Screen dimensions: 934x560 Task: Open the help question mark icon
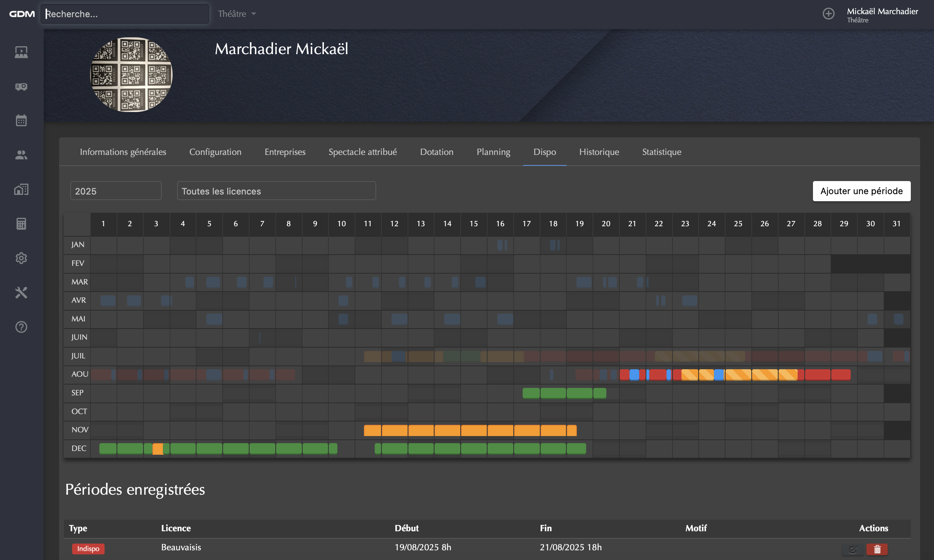pyautogui.click(x=21, y=327)
